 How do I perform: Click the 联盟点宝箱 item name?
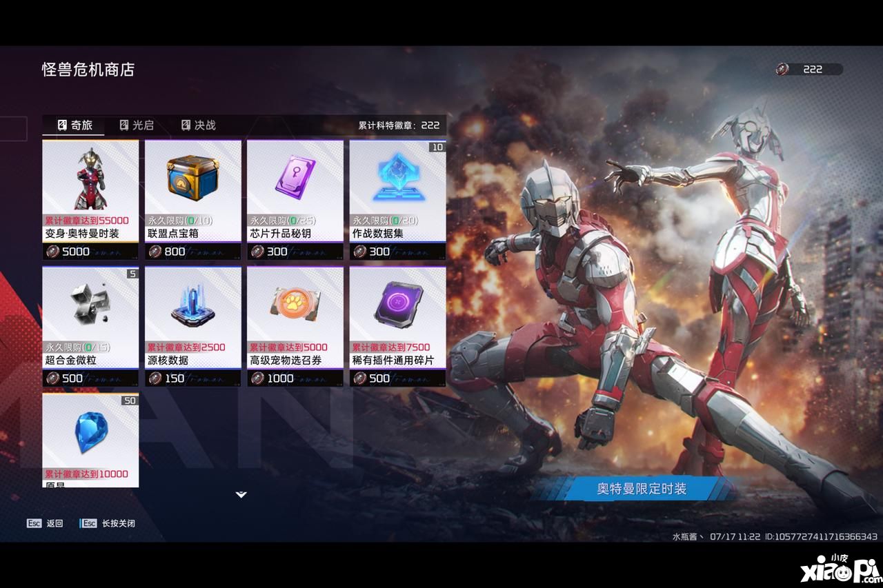[173, 234]
